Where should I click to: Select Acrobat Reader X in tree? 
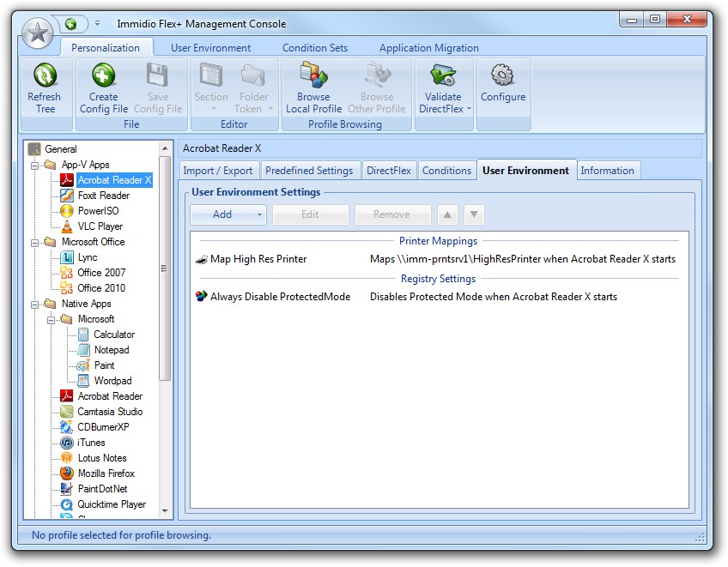[114, 180]
